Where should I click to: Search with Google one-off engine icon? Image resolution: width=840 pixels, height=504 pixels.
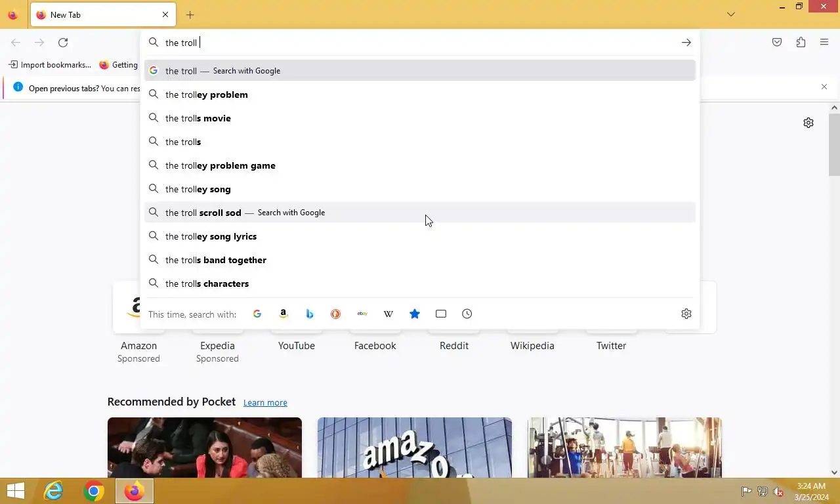coord(257,314)
